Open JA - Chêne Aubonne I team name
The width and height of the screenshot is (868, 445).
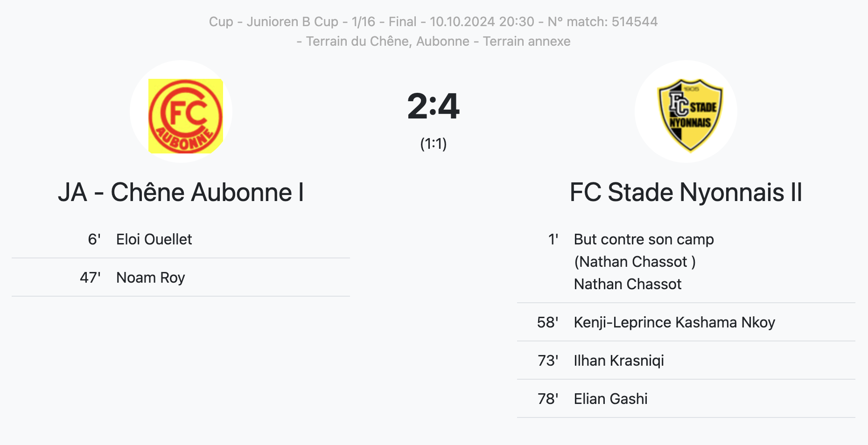181,192
